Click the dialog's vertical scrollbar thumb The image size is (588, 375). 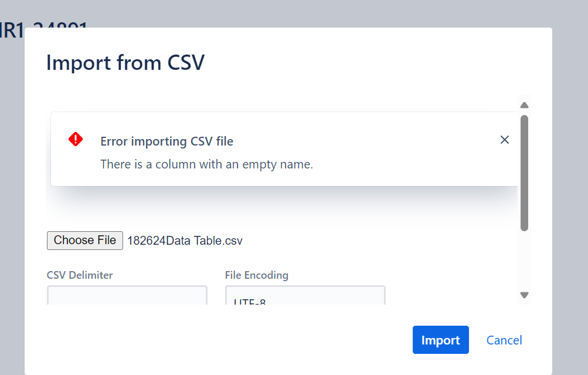pos(524,173)
